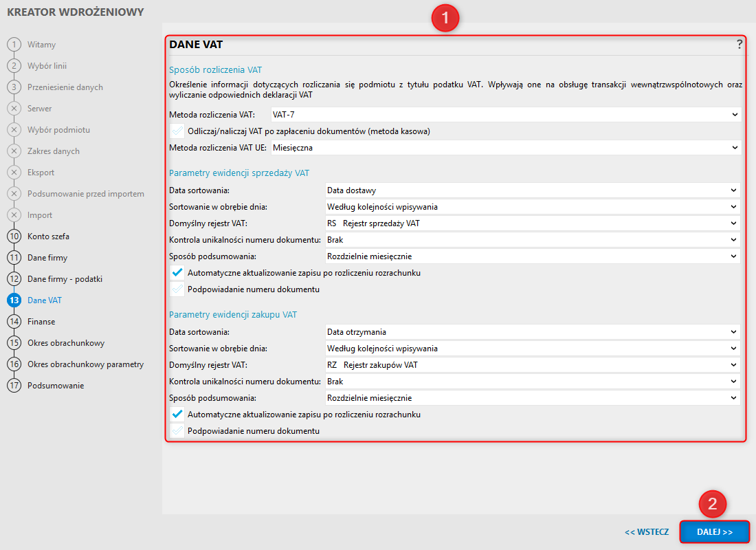This screenshot has width=756, height=550.
Task: Open Domyślny rejestr VAT dropdown showing RZ
Action: pos(533,365)
